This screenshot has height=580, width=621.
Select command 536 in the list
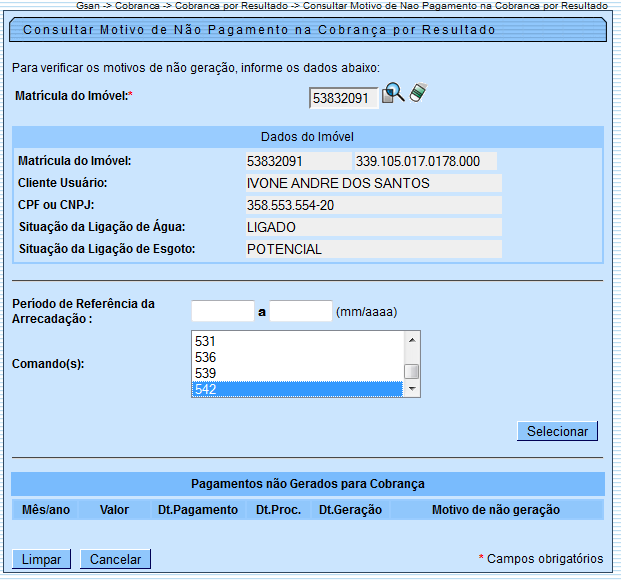[x=298, y=357]
